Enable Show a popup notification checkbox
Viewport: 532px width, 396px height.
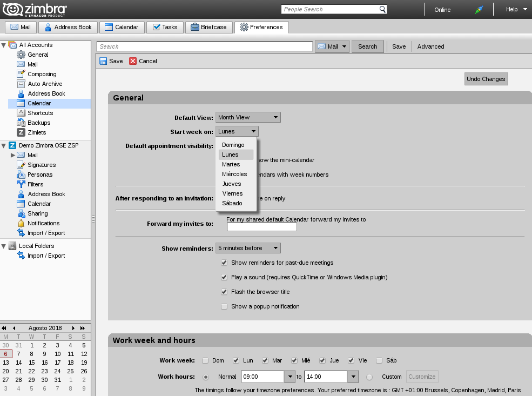click(x=224, y=306)
